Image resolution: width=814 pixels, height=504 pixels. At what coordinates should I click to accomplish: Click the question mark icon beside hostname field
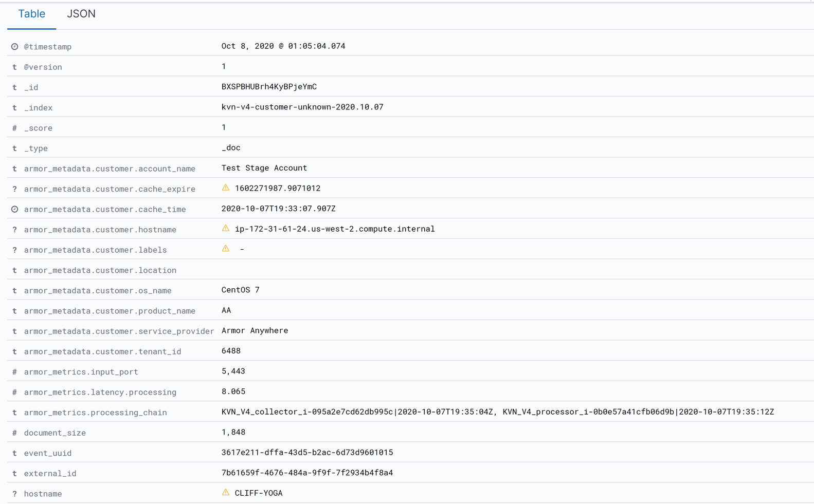click(15, 494)
